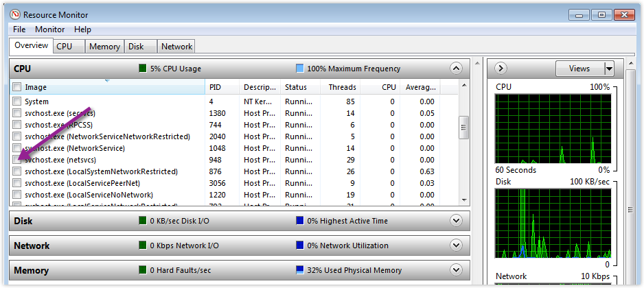Viewport: 644px width, 288px height.
Task: Click the green CPU Usage indicator icon
Action: coord(143,69)
